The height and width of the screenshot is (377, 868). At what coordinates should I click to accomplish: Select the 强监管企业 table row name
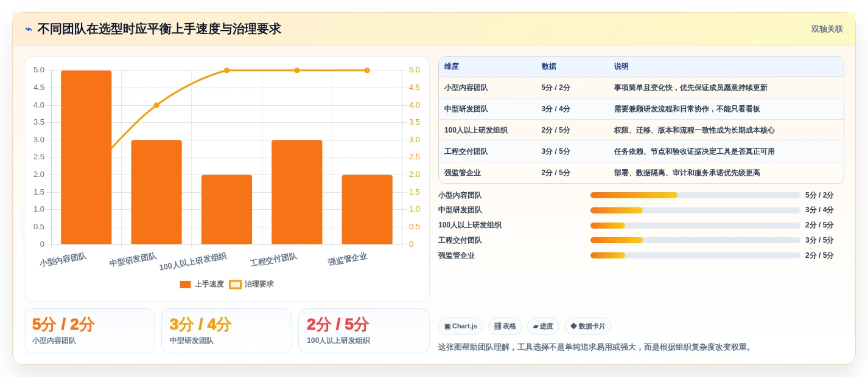point(463,173)
